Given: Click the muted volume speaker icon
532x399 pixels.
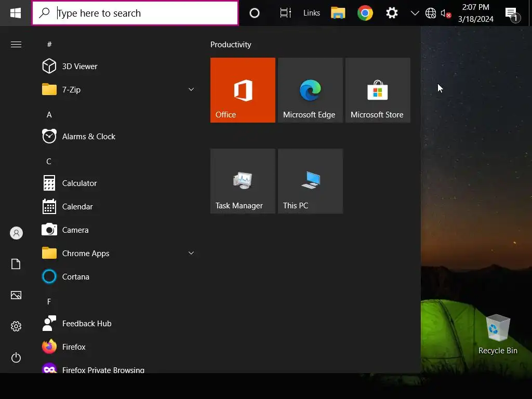Looking at the screenshot, I should pyautogui.click(x=445, y=13).
